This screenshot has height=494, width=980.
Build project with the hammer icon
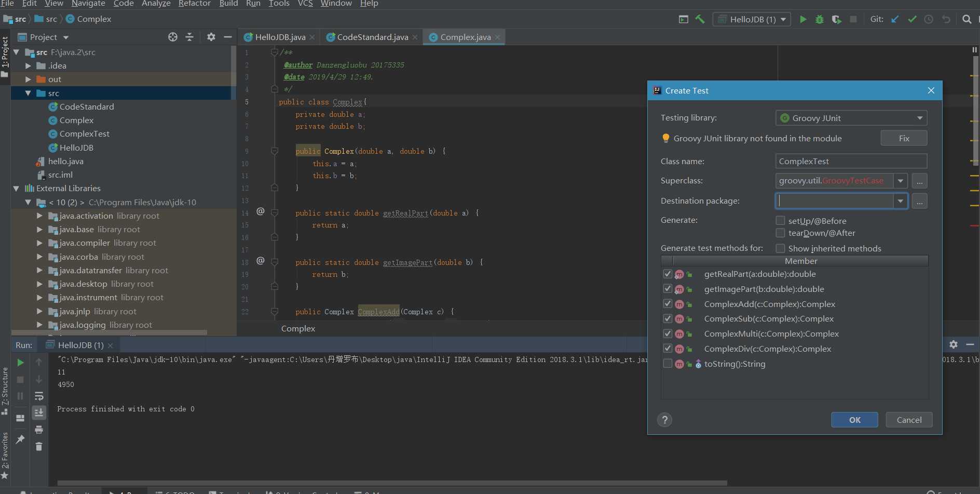[700, 19]
